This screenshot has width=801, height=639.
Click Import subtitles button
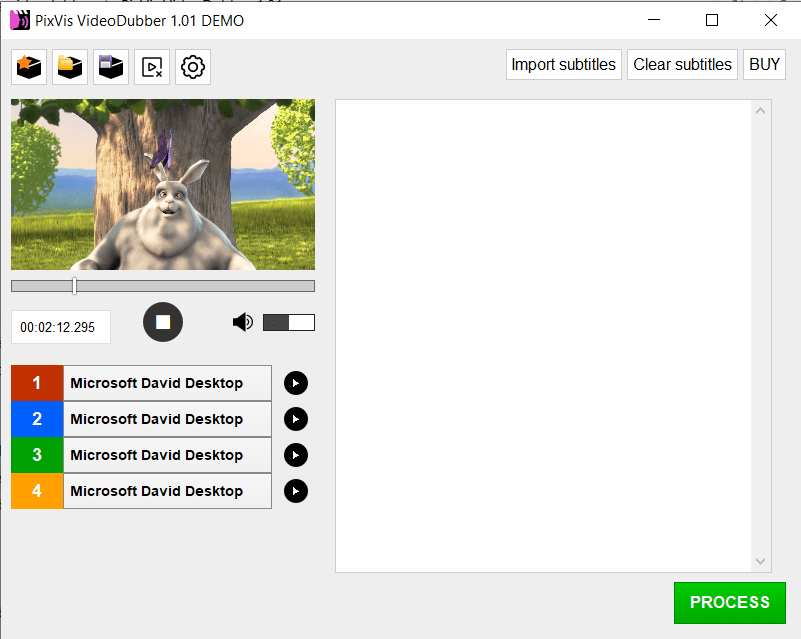563,64
